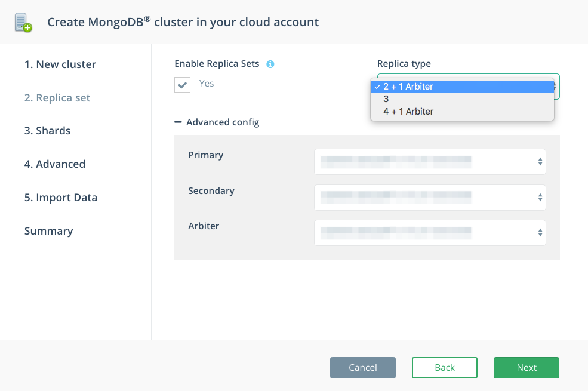Select the "2 + 1 Arbiter" replica type
The height and width of the screenshot is (391, 588).
[x=462, y=87]
